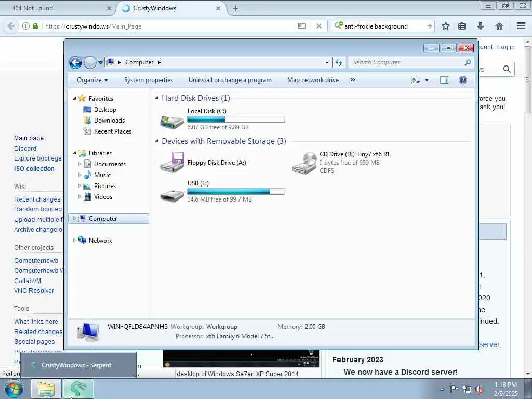Select the USB (E:) drive icon
532x399 pixels.
(172, 195)
